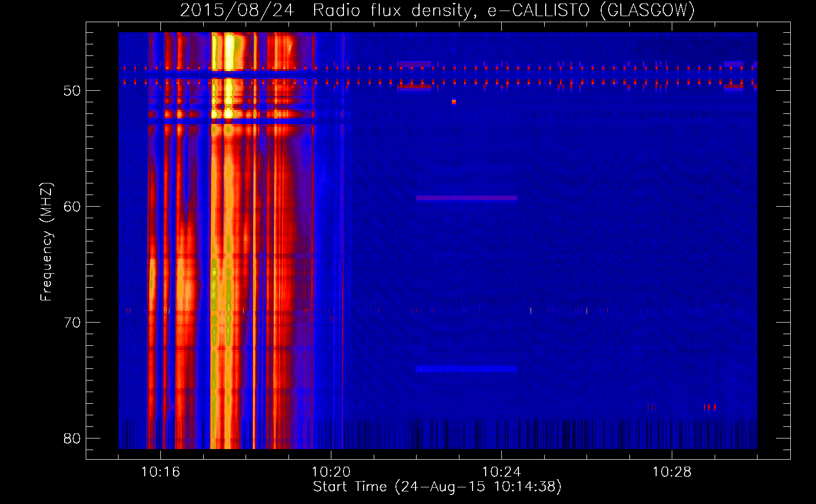Click the purple horizontal band near 59 MHz
This screenshot has height=504, width=816.
[467, 198]
